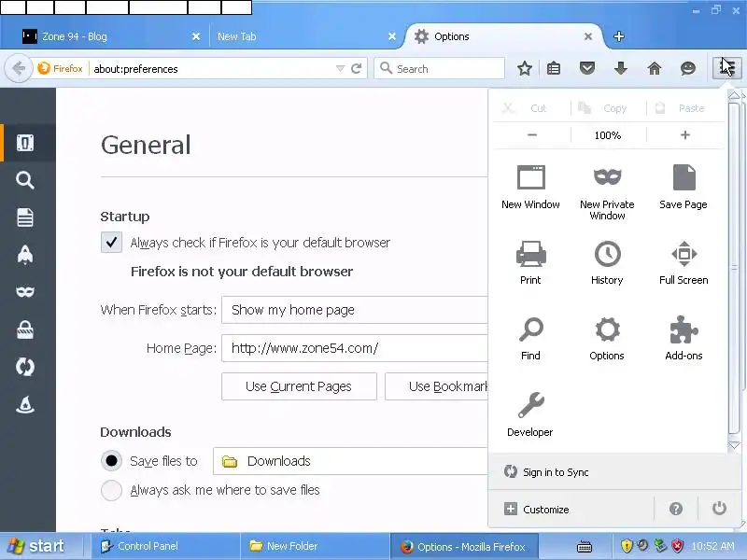This screenshot has height=560, width=747.
Task: Select Always ask me where to save
Action: tap(111, 490)
